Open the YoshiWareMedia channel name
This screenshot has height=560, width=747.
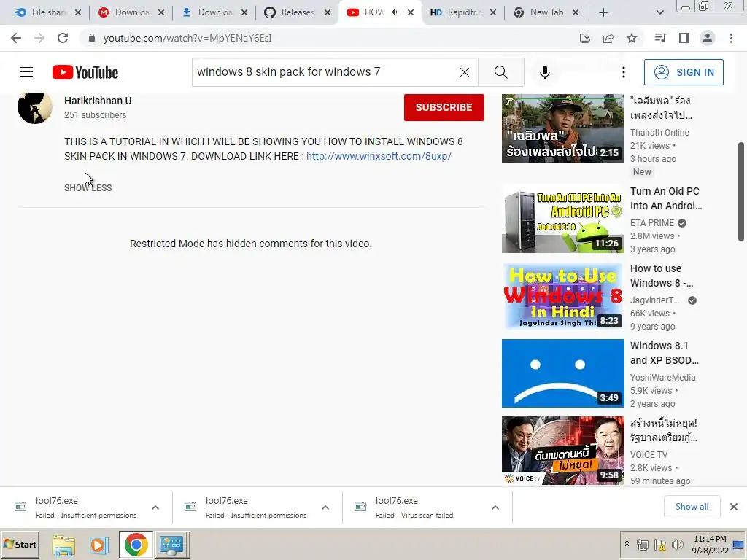[662, 378]
